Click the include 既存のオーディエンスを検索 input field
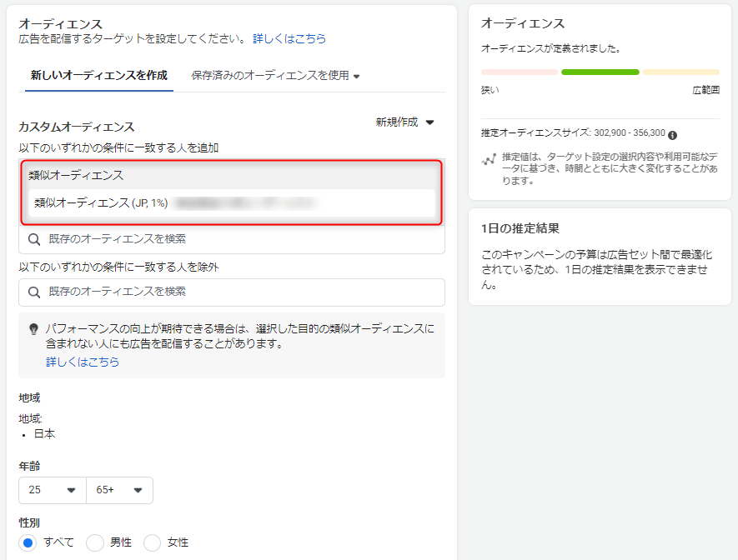Viewport: 738px width, 560px height. [x=242, y=239]
